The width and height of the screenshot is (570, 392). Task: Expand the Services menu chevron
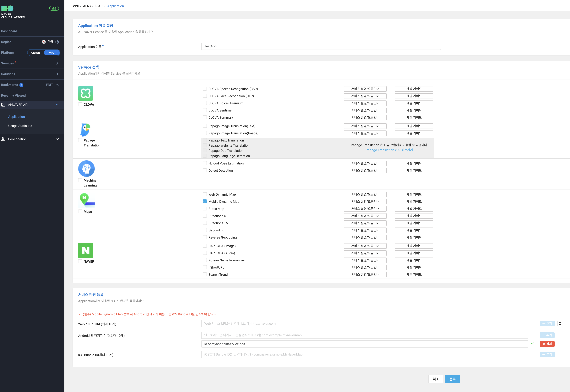[x=57, y=63]
